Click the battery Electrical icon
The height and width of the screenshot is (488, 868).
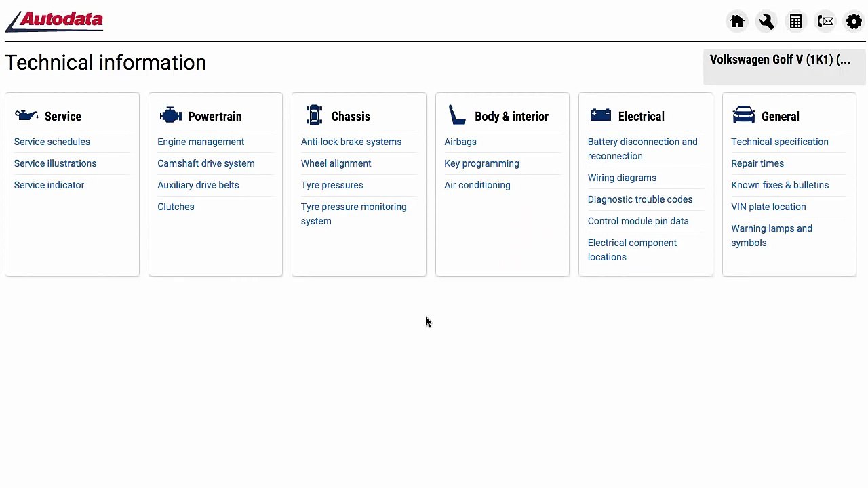pyautogui.click(x=600, y=115)
